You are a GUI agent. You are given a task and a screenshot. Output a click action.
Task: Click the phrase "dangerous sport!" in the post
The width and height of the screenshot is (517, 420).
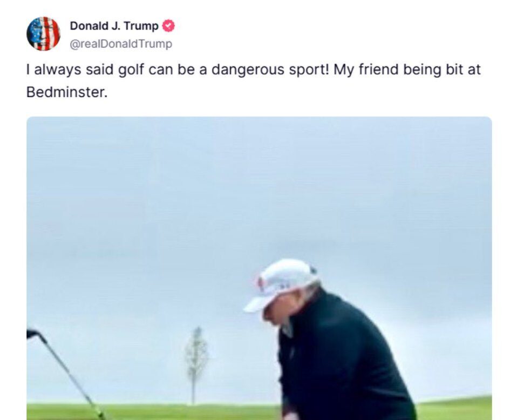[x=270, y=70]
